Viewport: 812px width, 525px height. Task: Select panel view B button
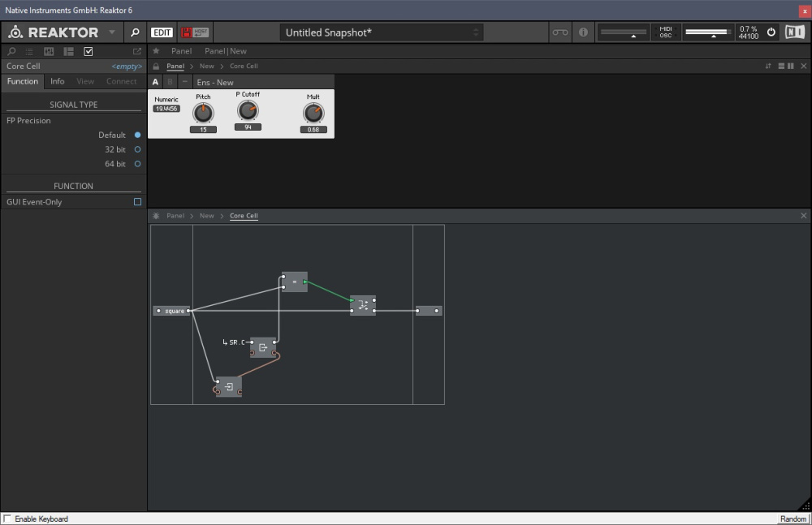pos(170,82)
